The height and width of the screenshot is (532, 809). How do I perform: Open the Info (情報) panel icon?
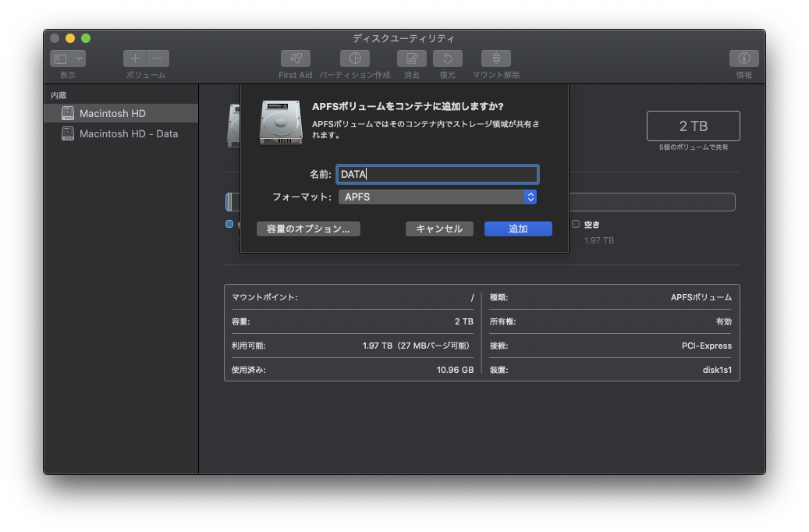[744, 59]
